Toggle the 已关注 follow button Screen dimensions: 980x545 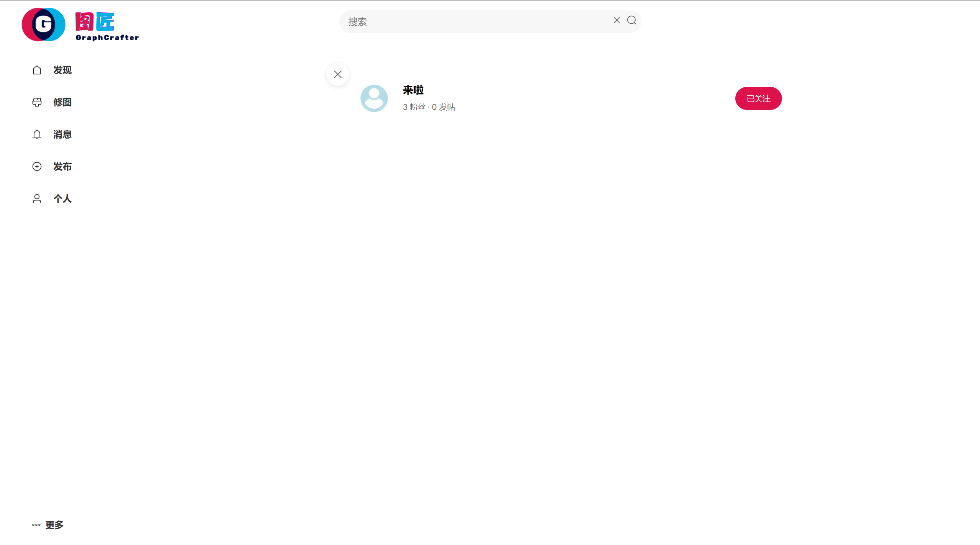click(x=758, y=98)
